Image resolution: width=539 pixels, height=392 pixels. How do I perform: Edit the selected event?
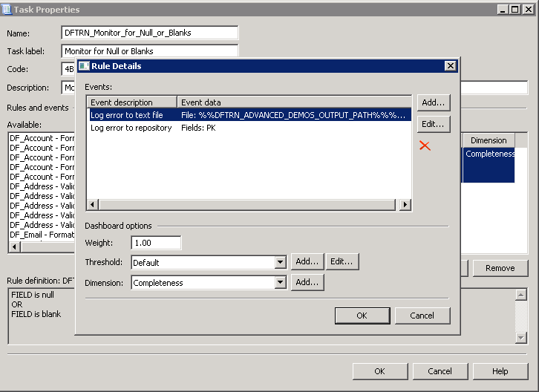[434, 124]
